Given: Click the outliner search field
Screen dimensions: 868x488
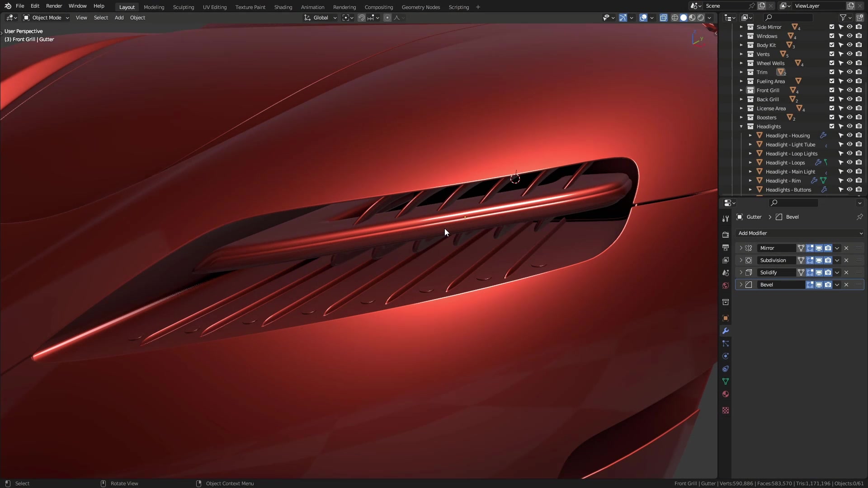Looking at the screenshot, I should click(788, 18).
